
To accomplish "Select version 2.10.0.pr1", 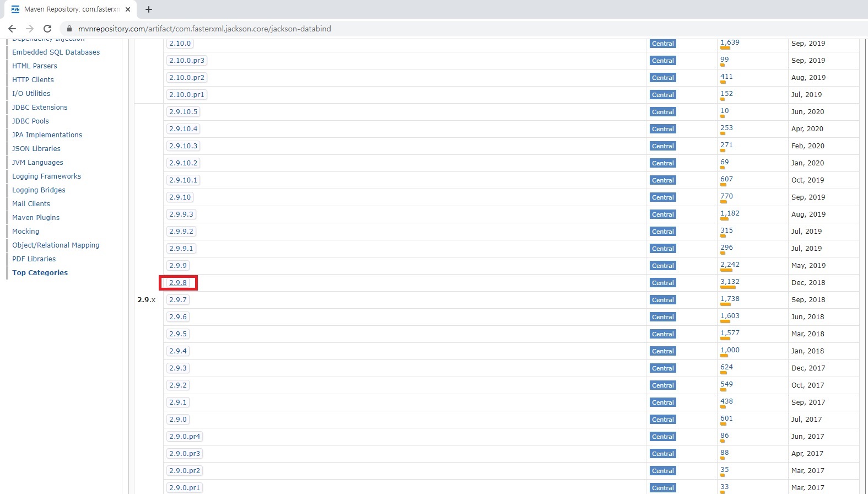I will (187, 95).
